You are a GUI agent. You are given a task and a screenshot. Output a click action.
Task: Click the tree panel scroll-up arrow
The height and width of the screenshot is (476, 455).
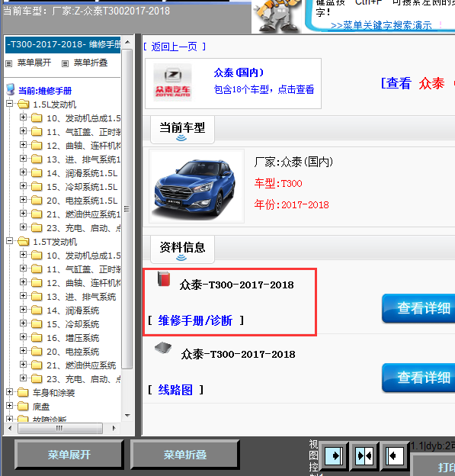128,42
